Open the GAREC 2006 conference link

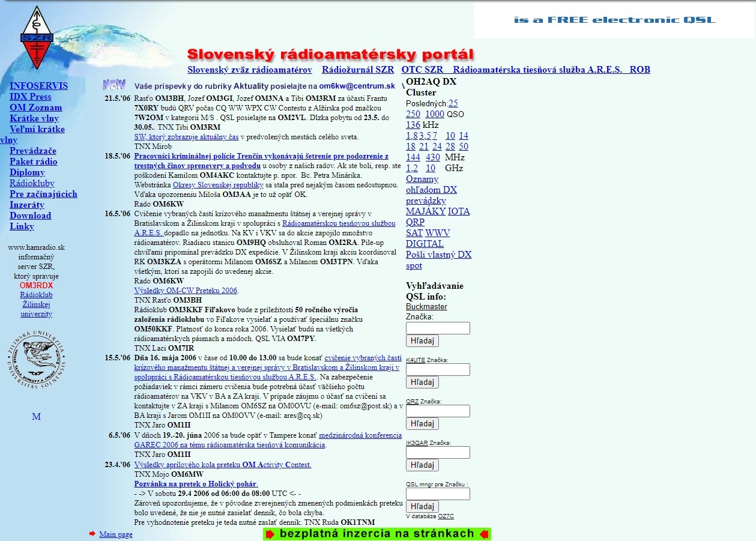point(268,440)
